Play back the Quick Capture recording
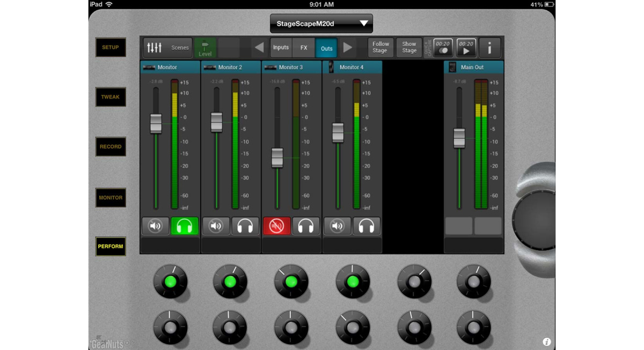Screen dimensions: 644x350 click(x=466, y=48)
